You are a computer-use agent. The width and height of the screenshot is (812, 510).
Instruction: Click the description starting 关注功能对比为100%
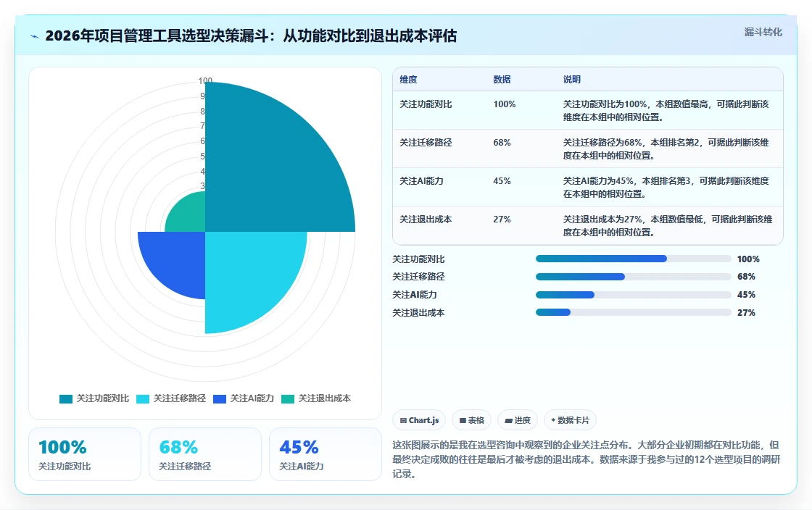coord(666,111)
